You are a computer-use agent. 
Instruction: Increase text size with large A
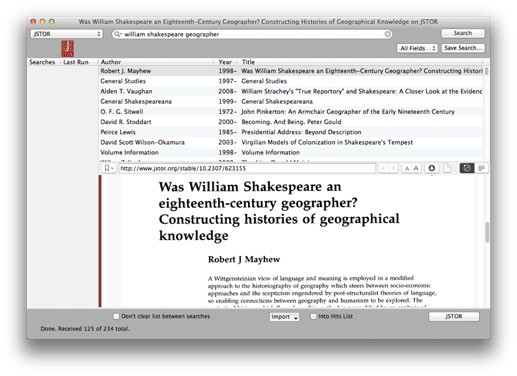416,168
